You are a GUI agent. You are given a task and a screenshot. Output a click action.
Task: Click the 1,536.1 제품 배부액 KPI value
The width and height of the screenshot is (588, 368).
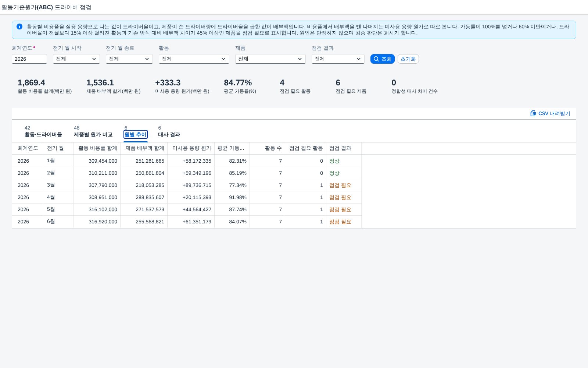click(100, 83)
